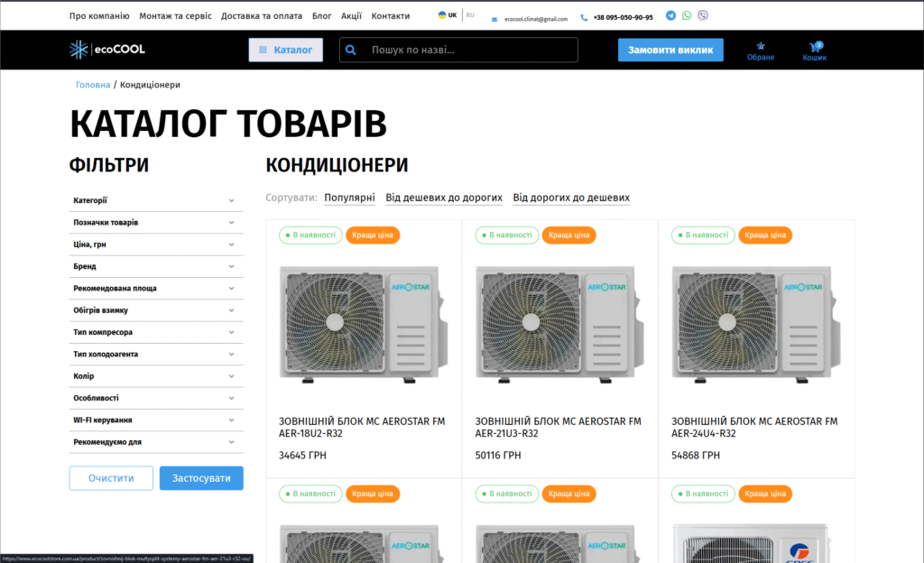Open the Кошик shopping cart icon
This screenshot has height=563, width=924.
(x=815, y=51)
